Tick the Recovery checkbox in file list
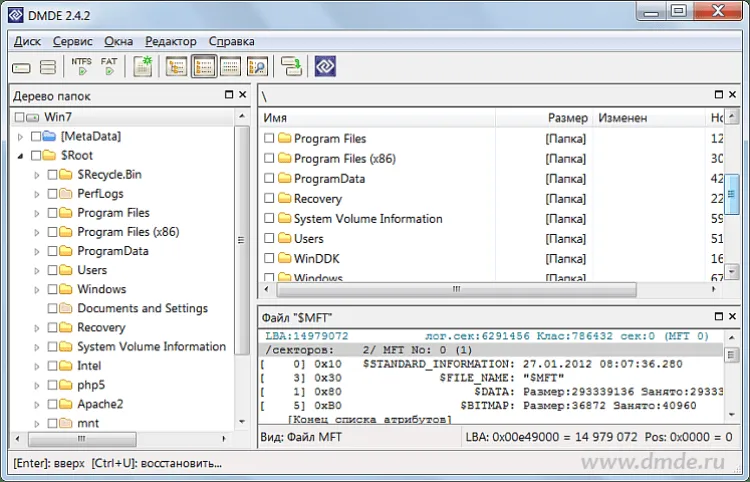The width and height of the screenshot is (750, 482). 269,199
